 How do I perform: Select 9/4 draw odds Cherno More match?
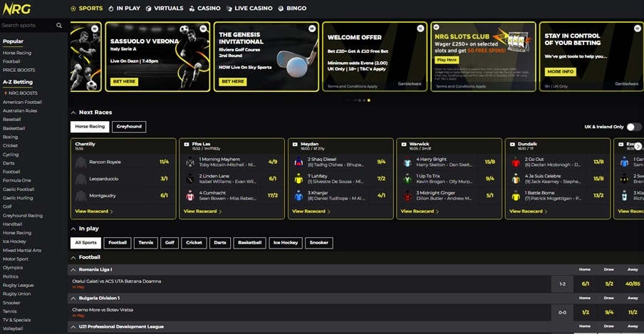click(x=609, y=312)
